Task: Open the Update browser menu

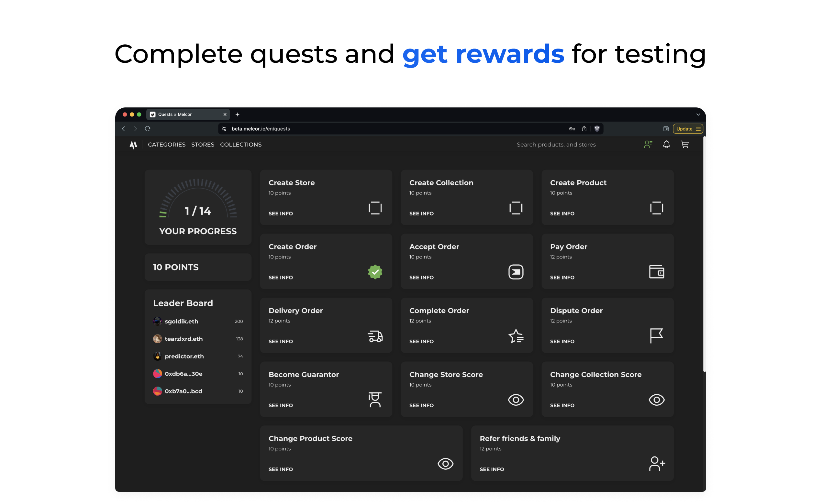Action: 688,129
